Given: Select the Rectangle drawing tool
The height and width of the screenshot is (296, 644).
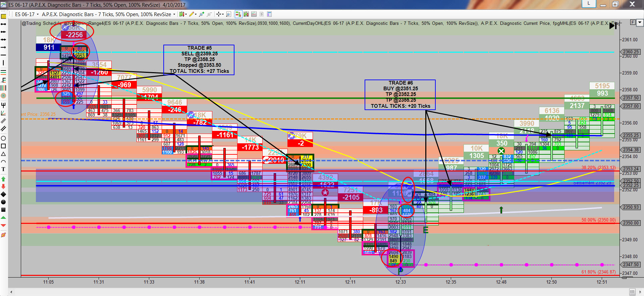Looking at the screenshot, I should (x=3, y=146).
